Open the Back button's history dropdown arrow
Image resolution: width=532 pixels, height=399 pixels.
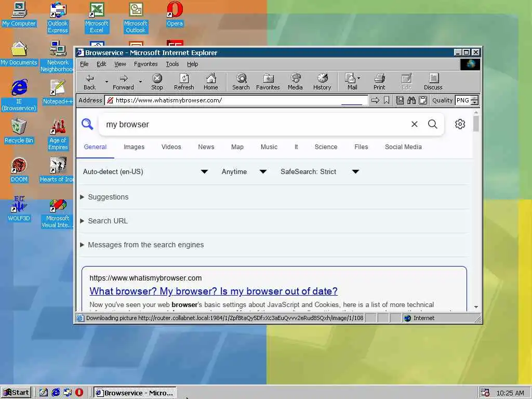pos(107,82)
